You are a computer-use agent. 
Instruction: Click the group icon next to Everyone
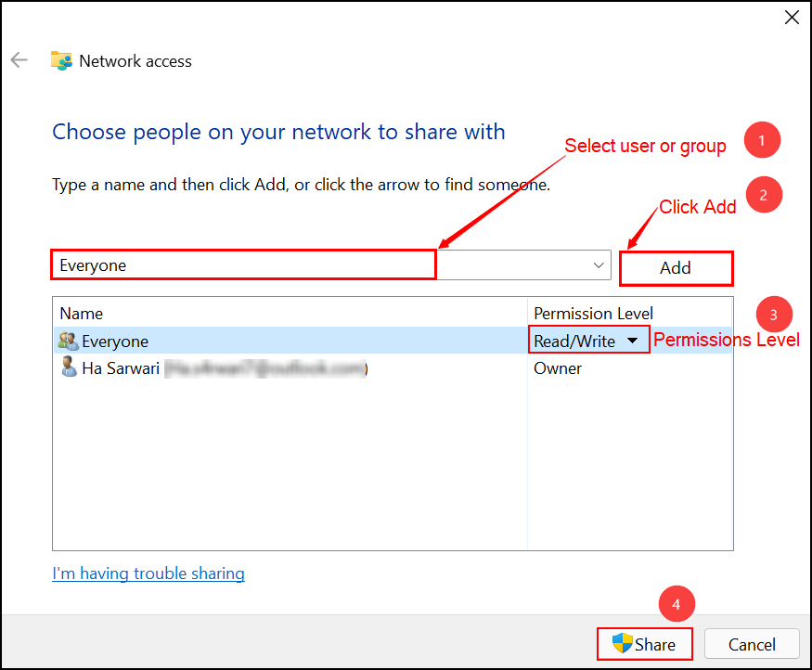click(67, 341)
